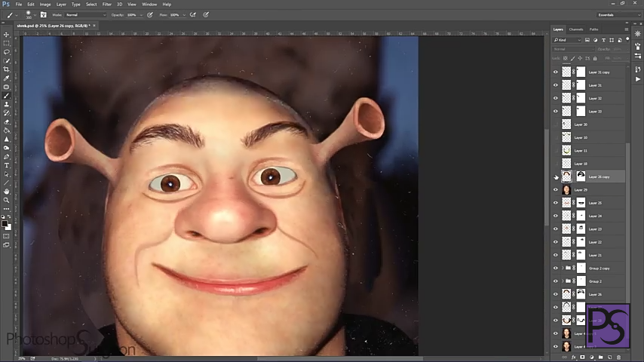Open the brush blending Mode dropdown

84,14
